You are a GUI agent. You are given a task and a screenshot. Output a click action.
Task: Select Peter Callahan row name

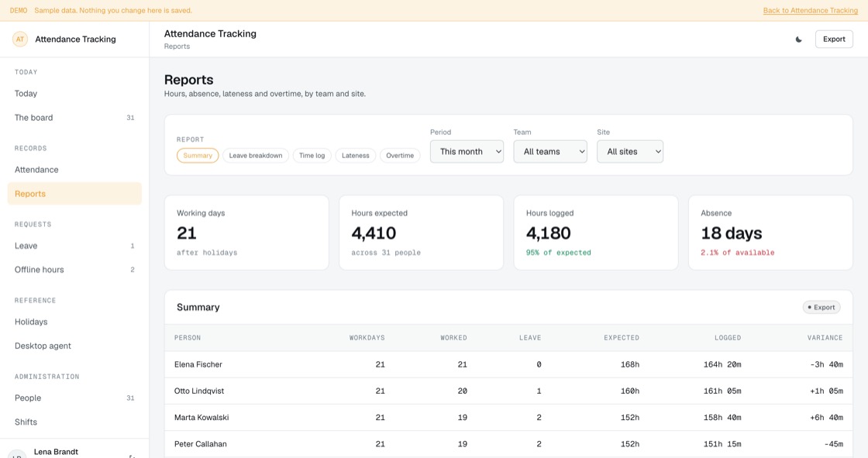201,444
